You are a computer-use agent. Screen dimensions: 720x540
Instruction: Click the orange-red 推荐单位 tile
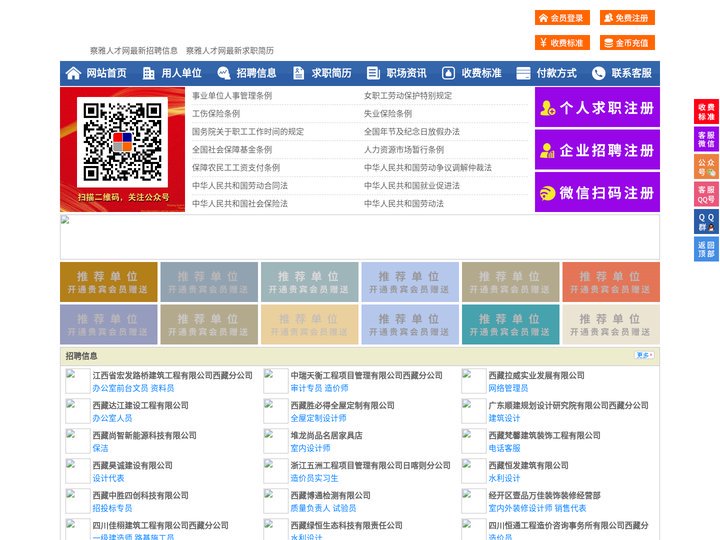coord(611,282)
